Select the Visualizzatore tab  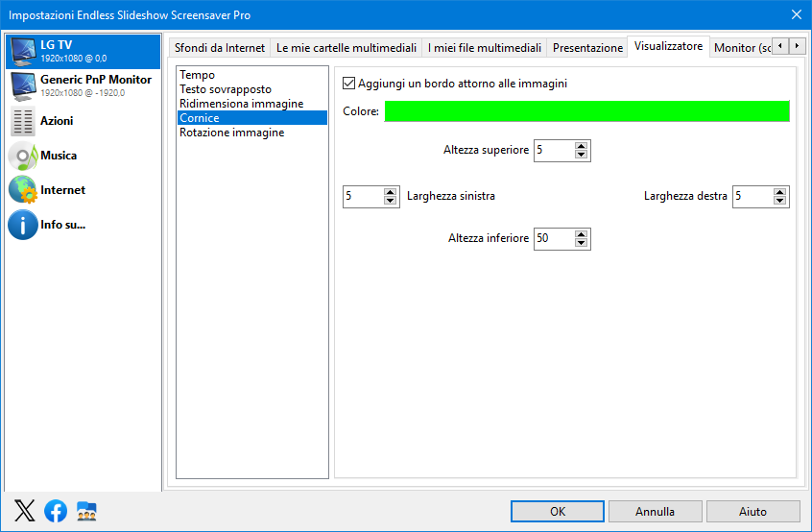(669, 46)
